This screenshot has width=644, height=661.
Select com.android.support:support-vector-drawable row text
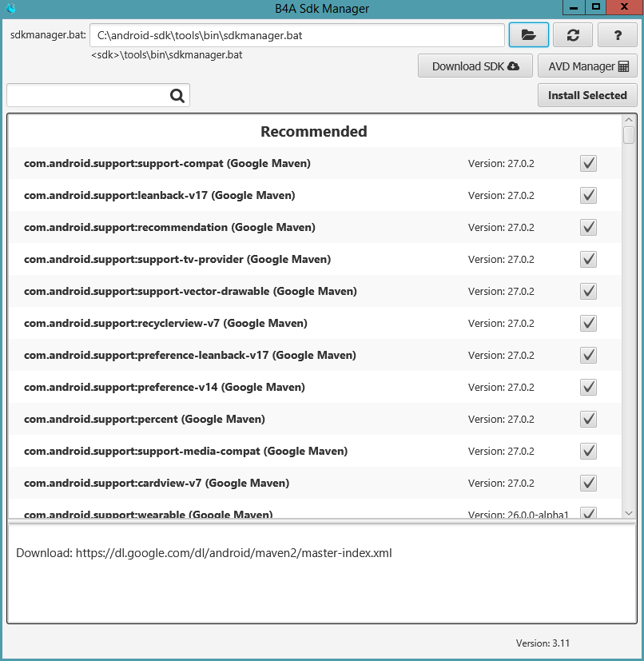tap(190, 291)
